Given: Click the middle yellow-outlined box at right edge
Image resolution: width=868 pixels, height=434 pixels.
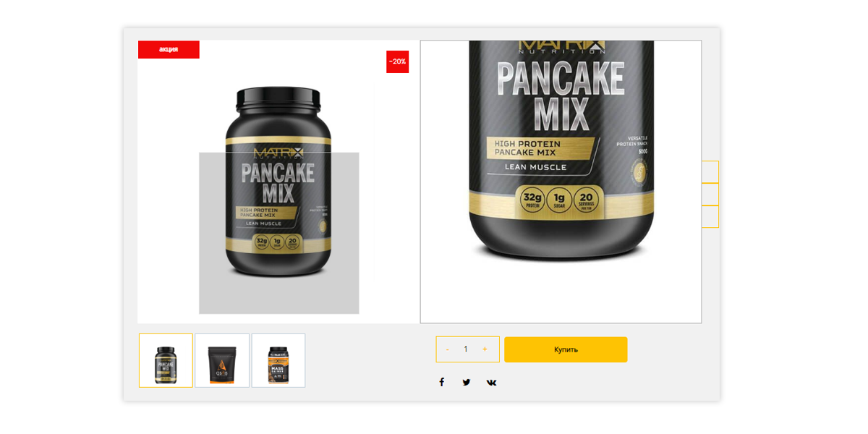Looking at the screenshot, I should [710, 194].
